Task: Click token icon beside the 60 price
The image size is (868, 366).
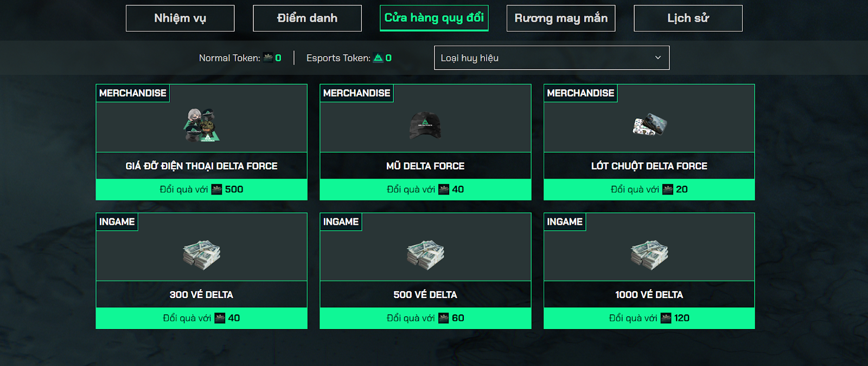Action: 444,318
